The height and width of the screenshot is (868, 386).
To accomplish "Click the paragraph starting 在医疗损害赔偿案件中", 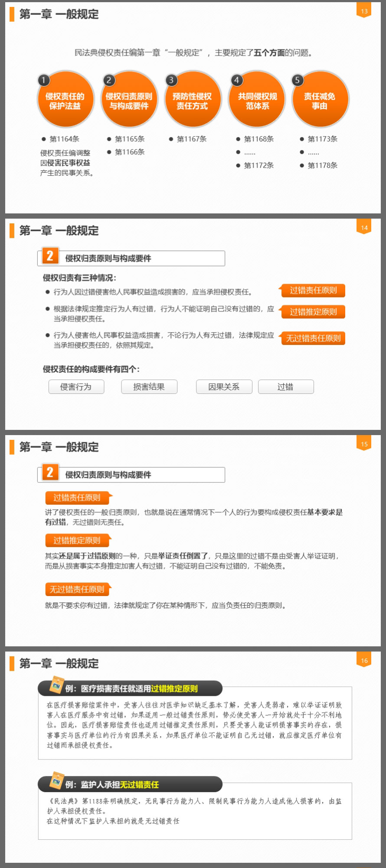I will coord(194,725).
